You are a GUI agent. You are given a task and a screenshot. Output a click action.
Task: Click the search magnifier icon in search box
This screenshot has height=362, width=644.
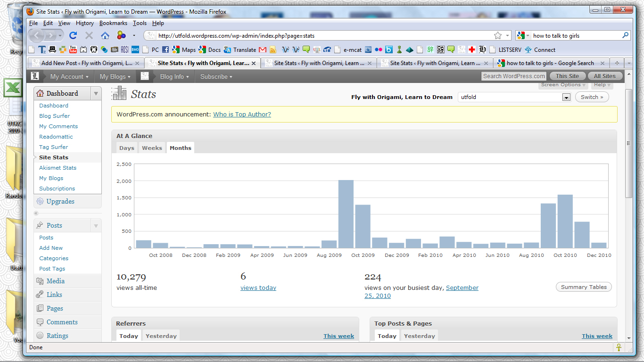coord(626,35)
